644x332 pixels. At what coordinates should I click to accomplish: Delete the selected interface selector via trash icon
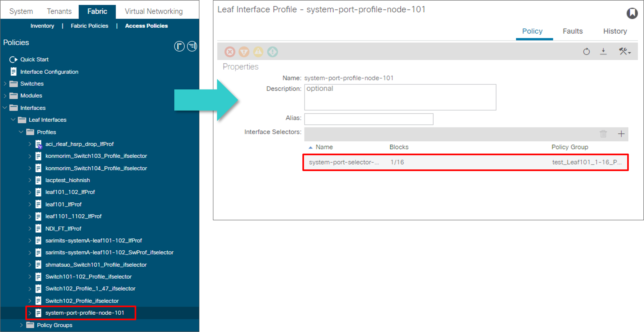pos(603,134)
